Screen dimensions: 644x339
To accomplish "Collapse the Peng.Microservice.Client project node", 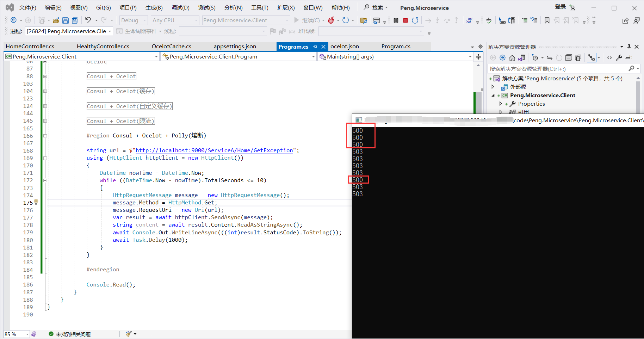I will point(493,95).
